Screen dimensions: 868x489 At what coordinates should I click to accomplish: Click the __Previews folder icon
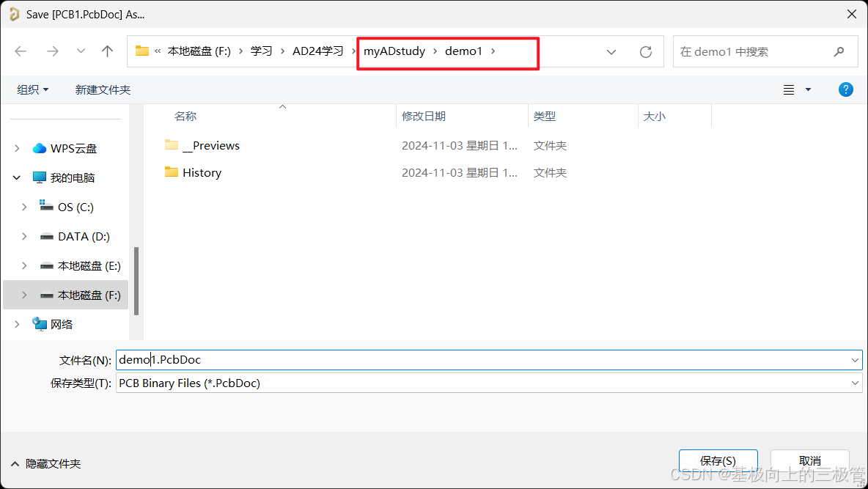172,145
